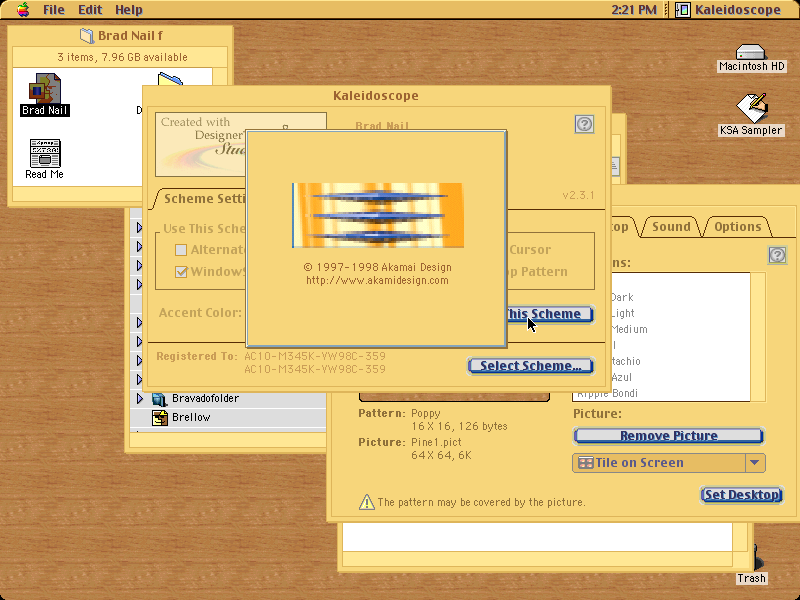Screen dimensions: 800x600
Task: Click the Pine1.pict picture file name
Action: (x=436, y=442)
